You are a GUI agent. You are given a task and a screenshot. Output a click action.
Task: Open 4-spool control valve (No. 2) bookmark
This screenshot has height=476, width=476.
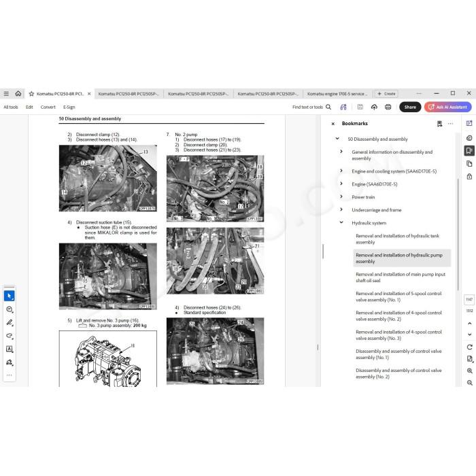click(398, 316)
